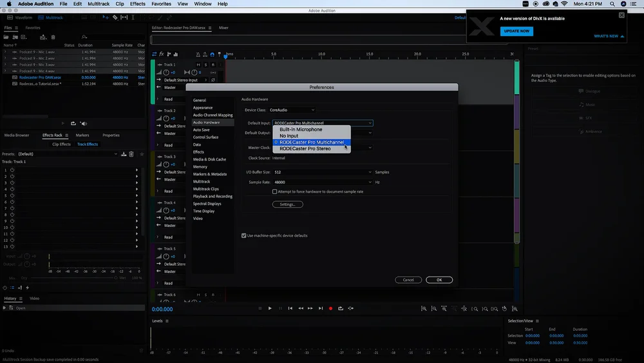Screen dimensions: 644x363
Task: Mute Track 1 with M button
Action: click(x=198, y=64)
